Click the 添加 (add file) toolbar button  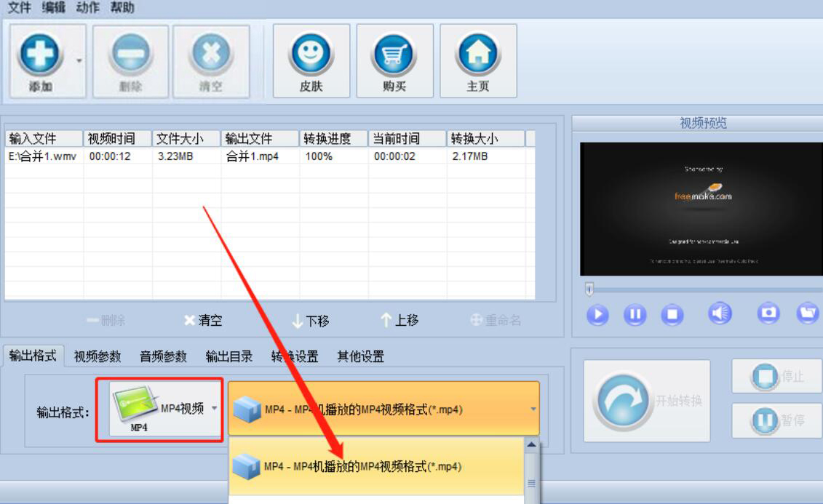coord(41,61)
